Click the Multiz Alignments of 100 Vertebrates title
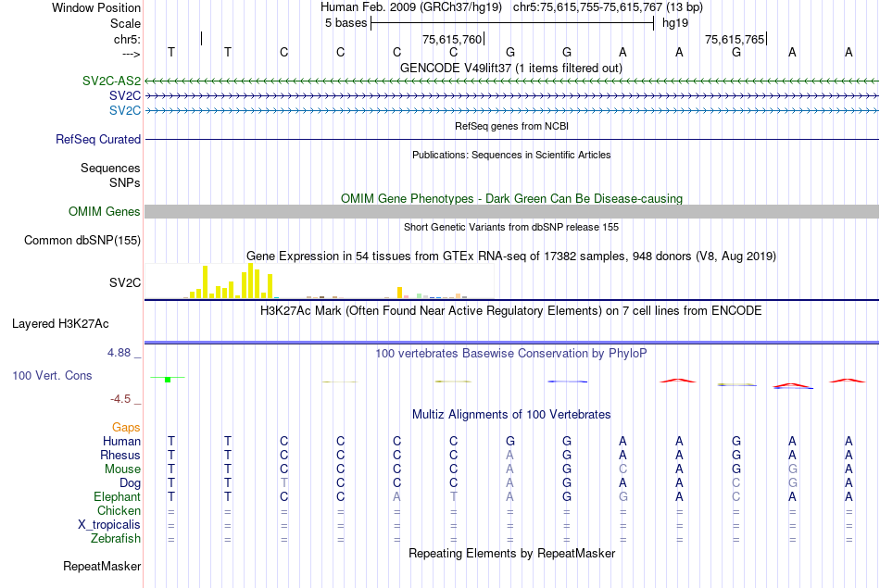The height and width of the screenshot is (588, 880). pos(511,415)
